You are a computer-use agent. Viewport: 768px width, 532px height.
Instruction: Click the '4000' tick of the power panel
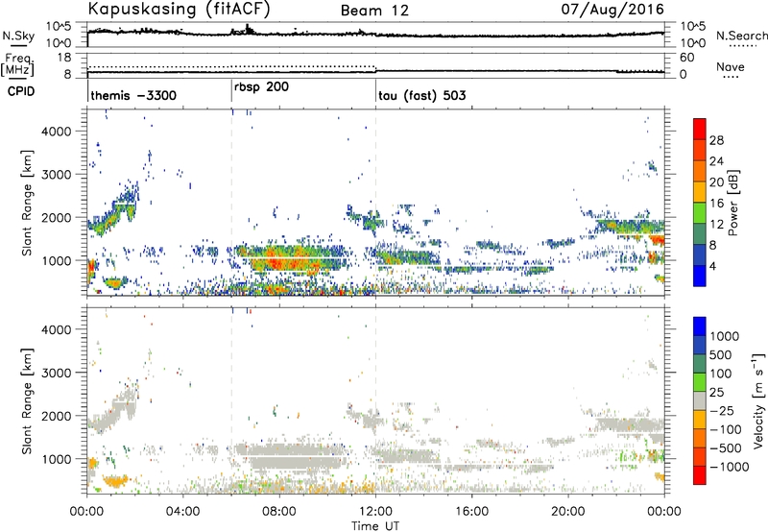(57, 132)
